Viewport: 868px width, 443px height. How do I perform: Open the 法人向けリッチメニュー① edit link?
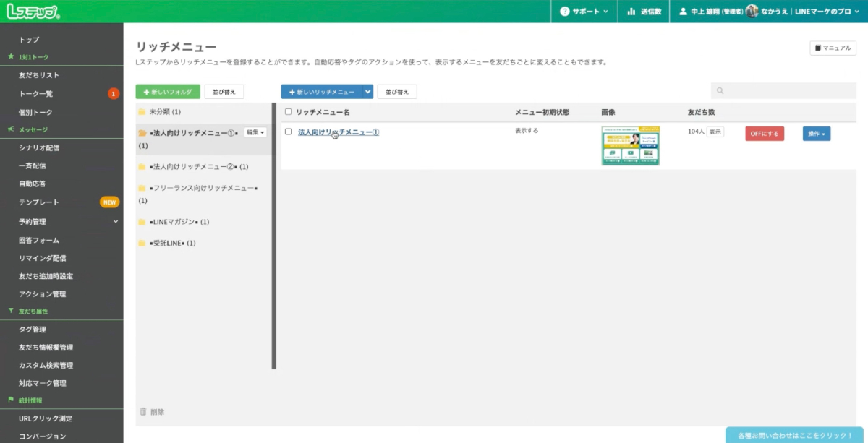click(x=336, y=132)
